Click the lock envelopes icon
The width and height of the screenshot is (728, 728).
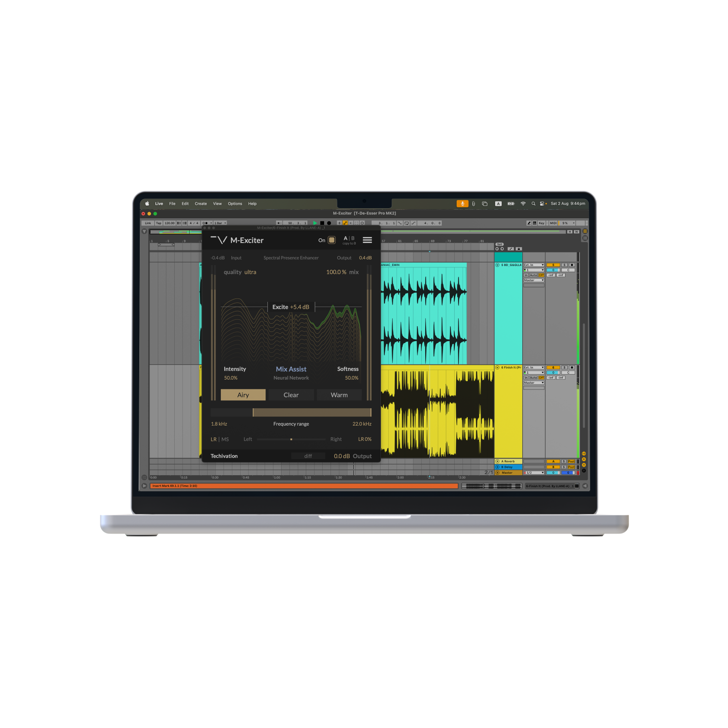point(518,249)
